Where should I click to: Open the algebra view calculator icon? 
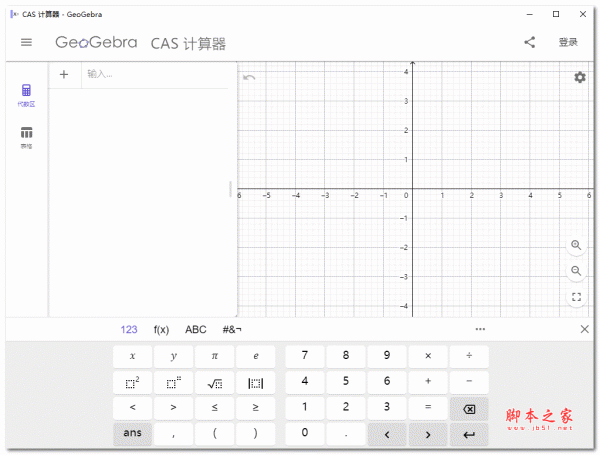(26, 95)
